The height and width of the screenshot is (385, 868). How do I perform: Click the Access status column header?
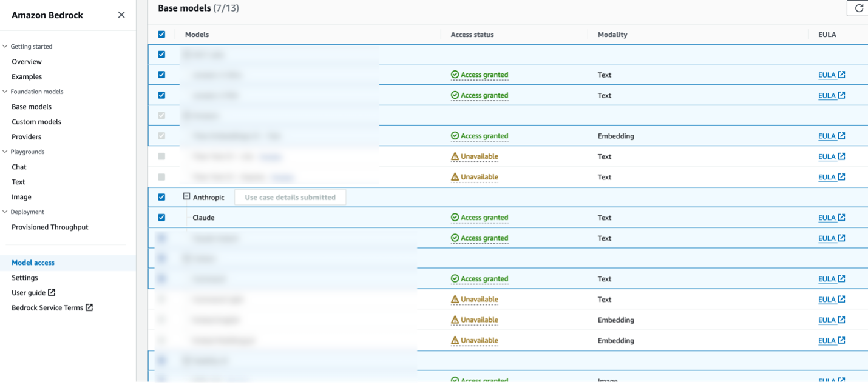pyautogui.click(x=472, y=35)
